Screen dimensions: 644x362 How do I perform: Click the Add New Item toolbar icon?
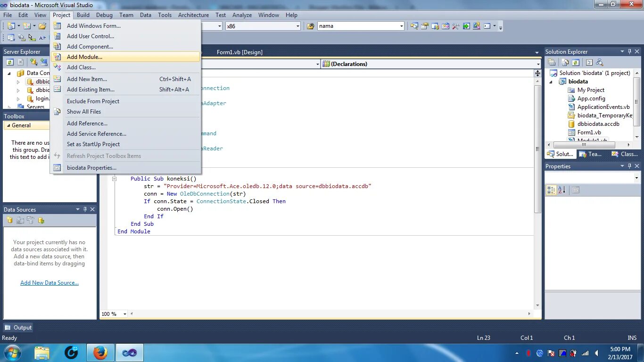coord(26,26)
